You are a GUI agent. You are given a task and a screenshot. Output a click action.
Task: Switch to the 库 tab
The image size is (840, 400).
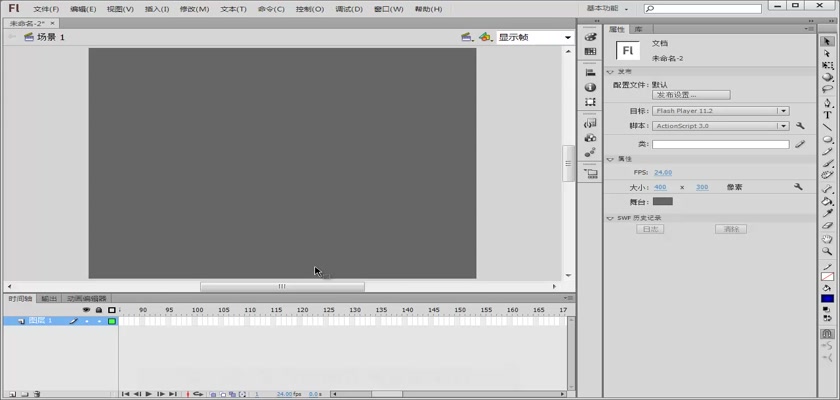(x=638, y=29)
